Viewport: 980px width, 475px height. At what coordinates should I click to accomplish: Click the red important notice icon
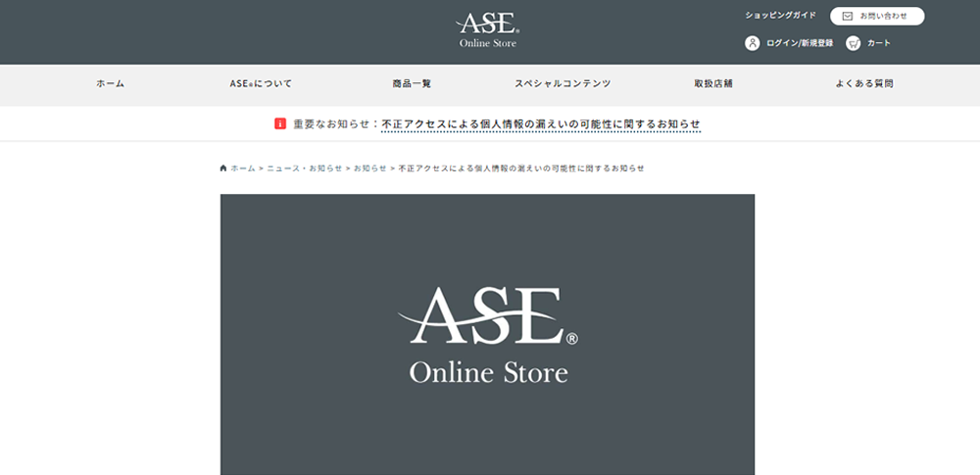pos(280,124)
